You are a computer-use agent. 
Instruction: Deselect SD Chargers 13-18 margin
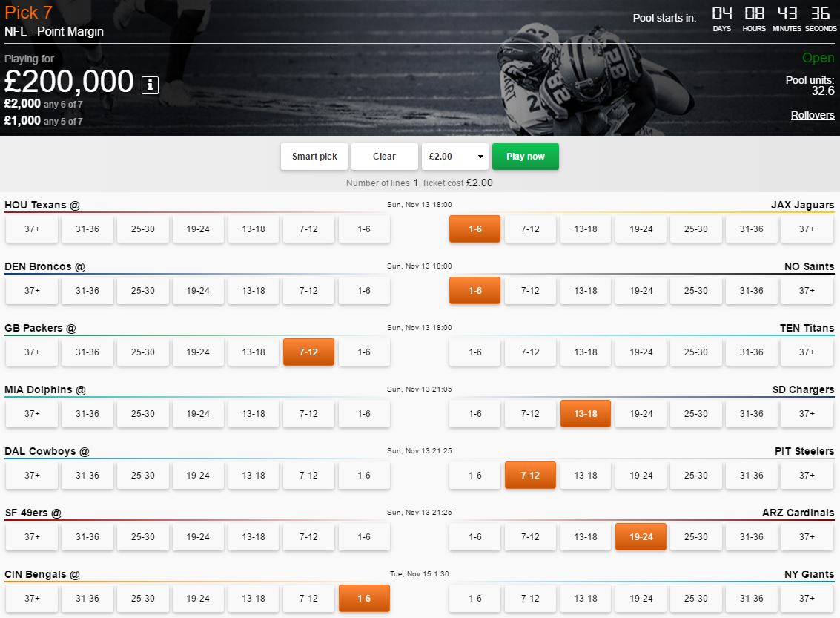(585, 414)
